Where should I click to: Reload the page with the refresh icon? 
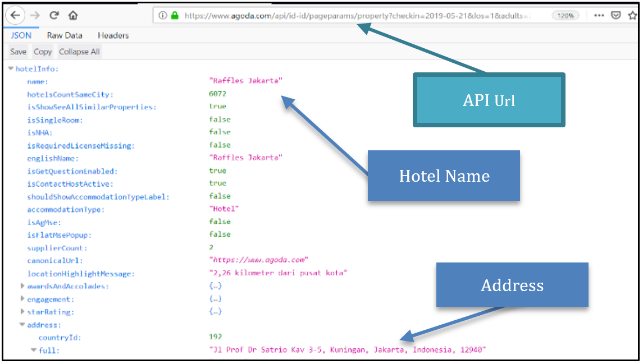pos(54,16)
